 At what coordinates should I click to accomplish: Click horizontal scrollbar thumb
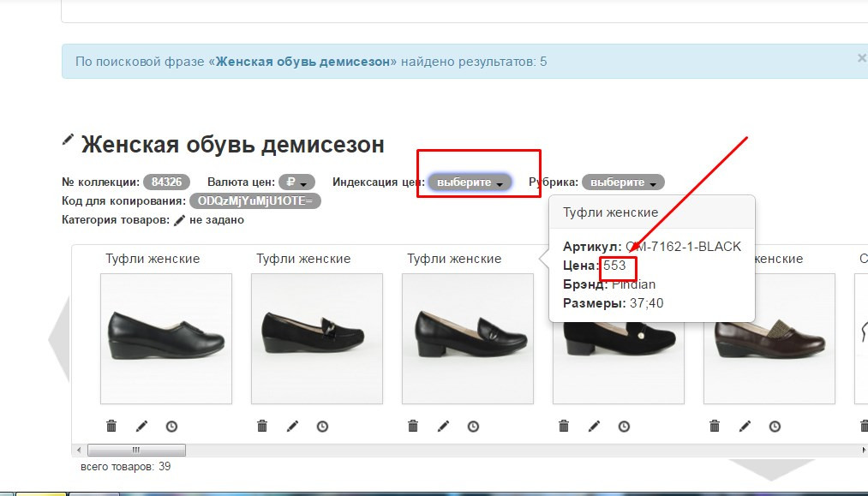pyautogui.click(x=136, y=450)
